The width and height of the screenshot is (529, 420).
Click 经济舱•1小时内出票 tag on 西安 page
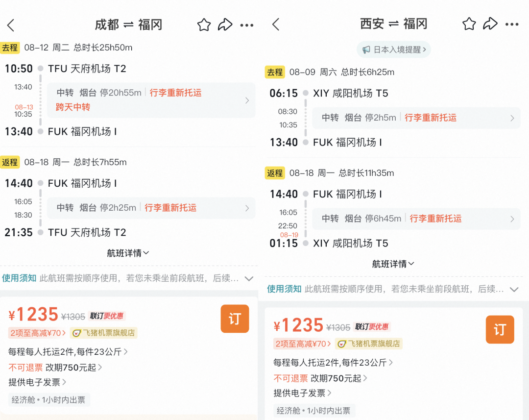click(314, 411)
